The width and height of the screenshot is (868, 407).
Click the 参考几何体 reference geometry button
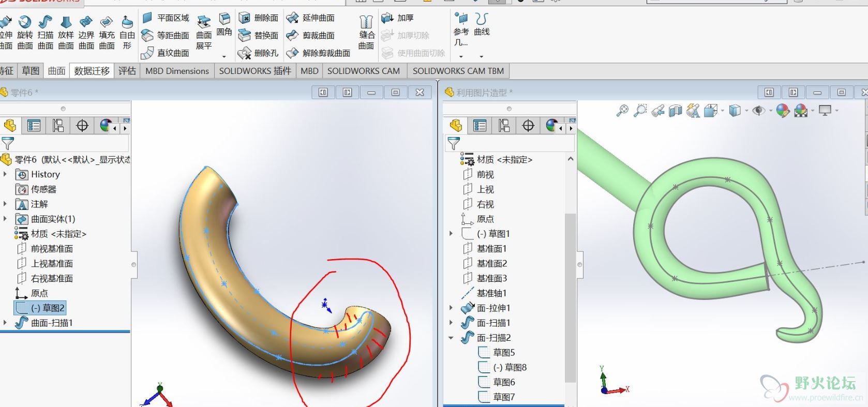(461, 30)
